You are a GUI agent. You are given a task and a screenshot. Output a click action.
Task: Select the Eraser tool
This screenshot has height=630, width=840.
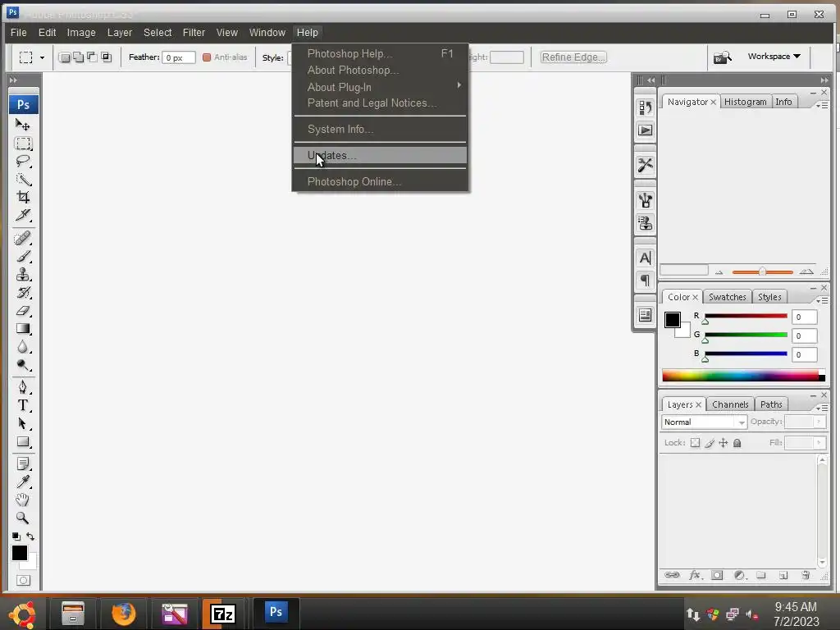tap(23, 311)
